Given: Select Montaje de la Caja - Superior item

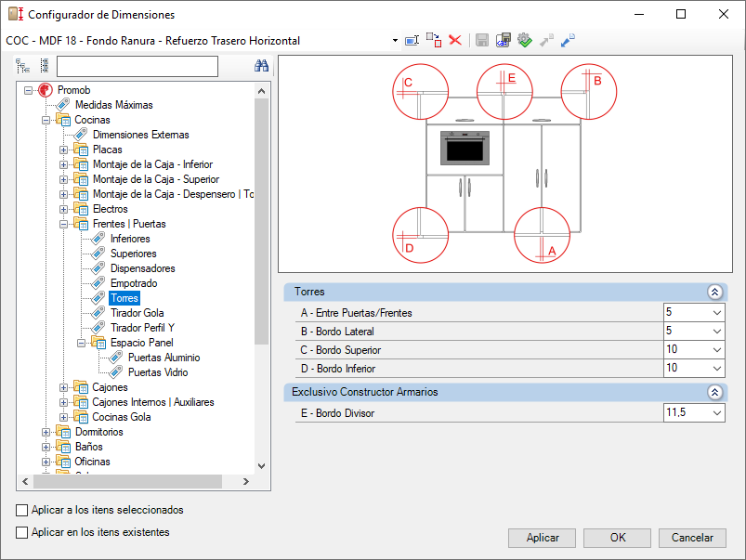Looking at the screenshot, I should pyautogui.click(x=156, y=179).
